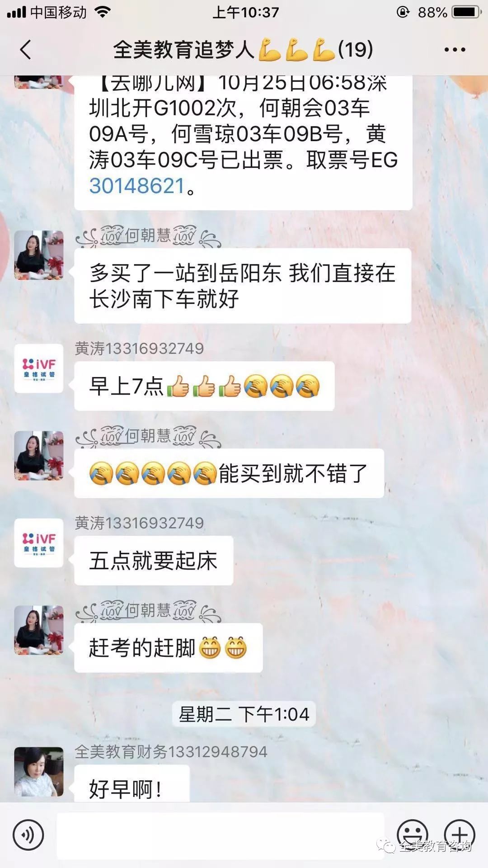Open the emoji sticker panel
Viewport: 488px width, 868px height.
(x=412, y=835)
